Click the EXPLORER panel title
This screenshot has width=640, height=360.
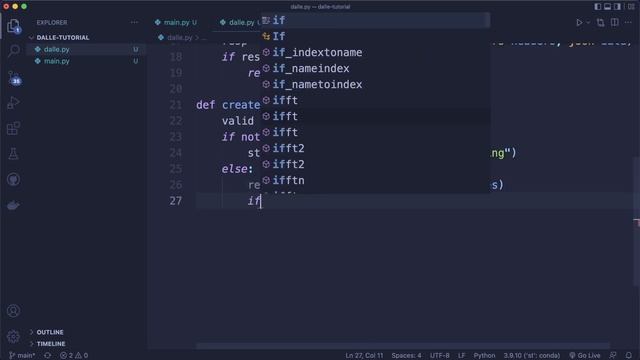point(52,22)
